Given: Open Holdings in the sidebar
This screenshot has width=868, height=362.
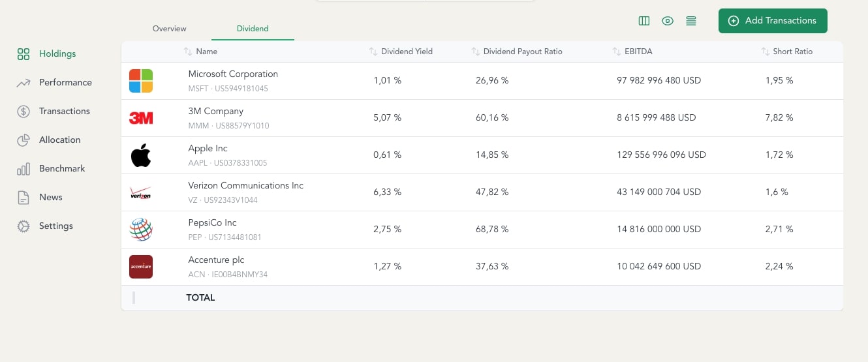Looking at the screenshot, I should pos(57,54).
